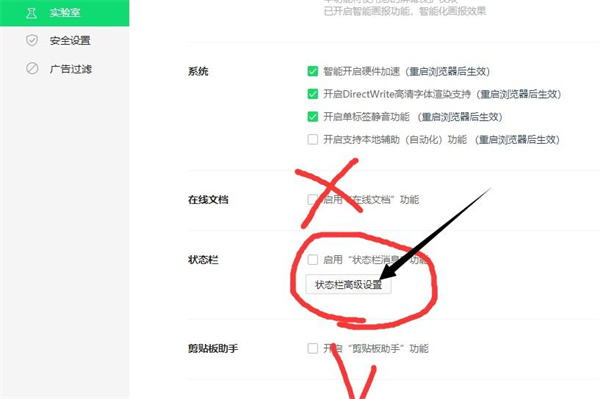Click the shield icon beside 安全设置
The height and width of the screenshot is (399, 600).
(x=32, y=41)
